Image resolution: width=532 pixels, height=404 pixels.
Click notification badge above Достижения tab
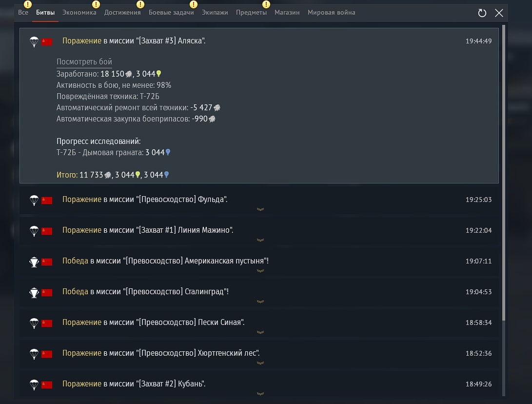[x=140, y=4]
